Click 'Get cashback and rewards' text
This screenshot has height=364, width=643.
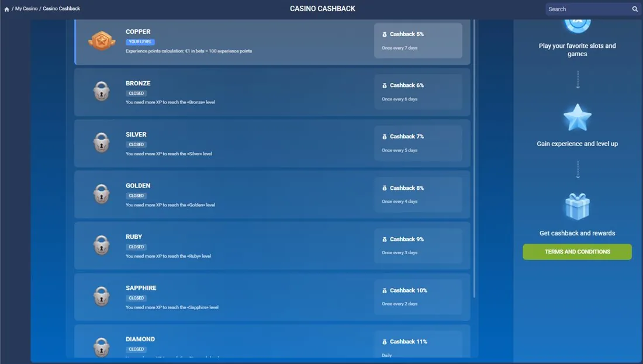click(x=577, y=233)
